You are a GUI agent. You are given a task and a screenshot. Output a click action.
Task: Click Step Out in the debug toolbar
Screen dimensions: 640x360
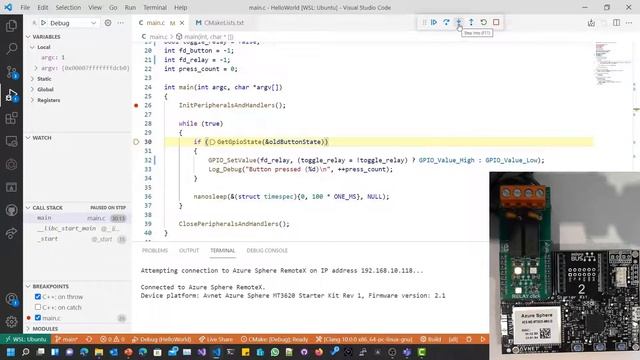(x=471, y=22)
